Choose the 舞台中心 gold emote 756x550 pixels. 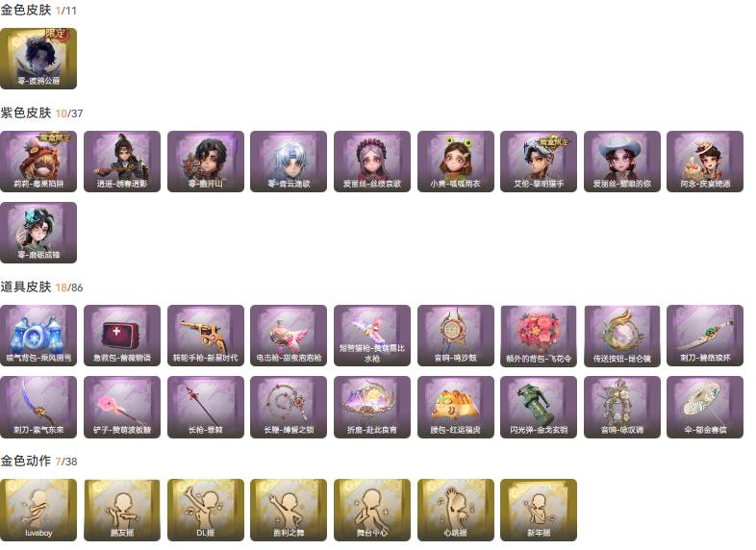371,510
